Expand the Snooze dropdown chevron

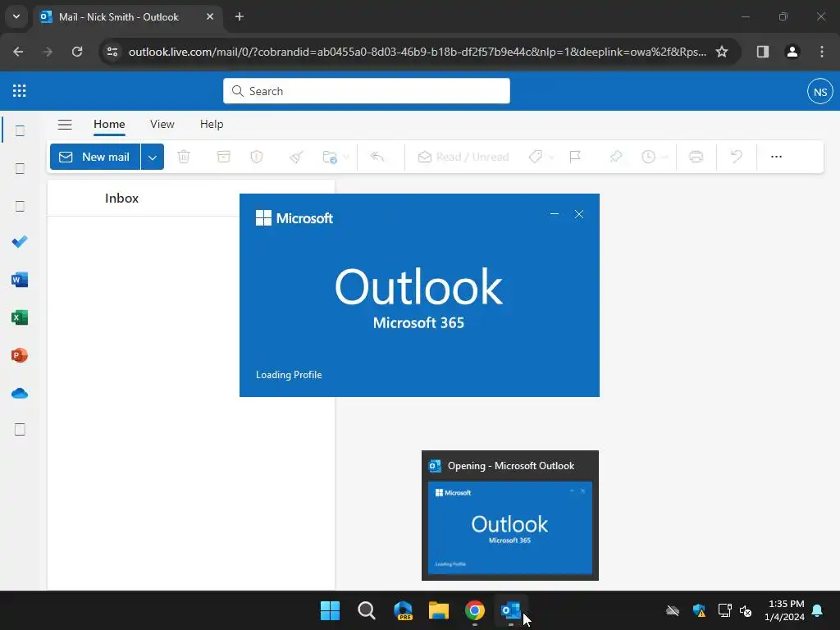pos(664,157)
